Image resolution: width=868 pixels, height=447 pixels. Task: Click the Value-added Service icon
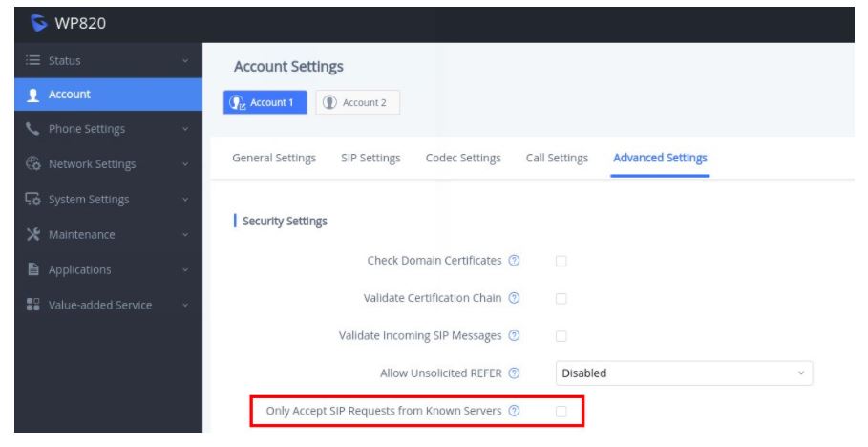32,306
